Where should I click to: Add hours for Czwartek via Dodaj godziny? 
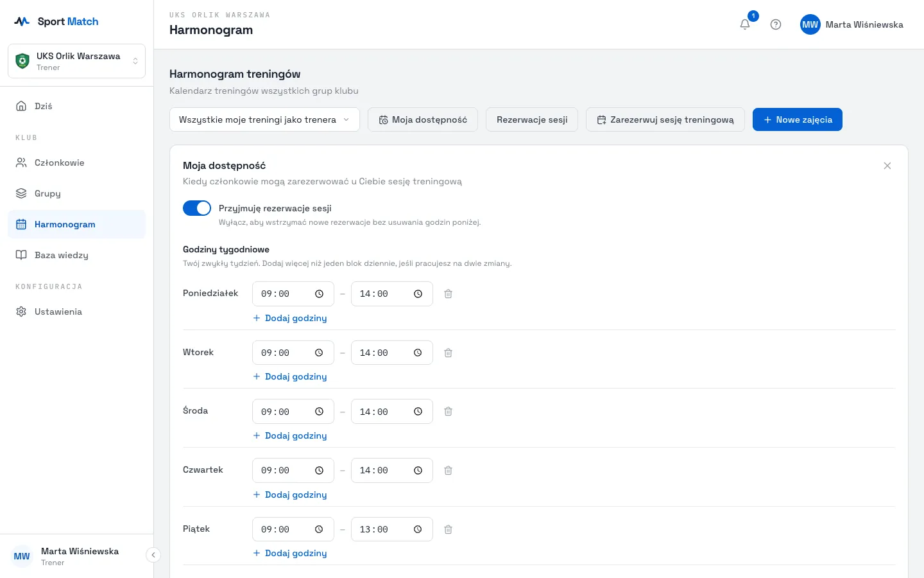tap(290, 495)
